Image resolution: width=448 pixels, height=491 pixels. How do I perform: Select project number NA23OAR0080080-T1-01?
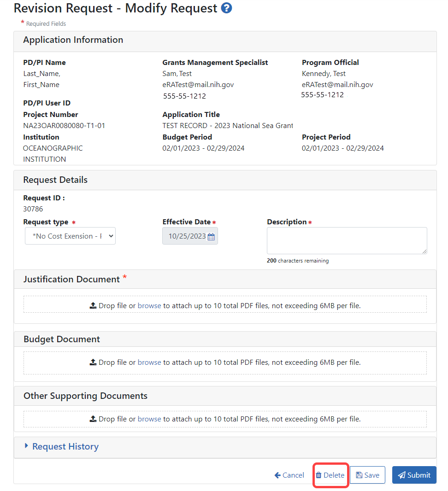64,126
